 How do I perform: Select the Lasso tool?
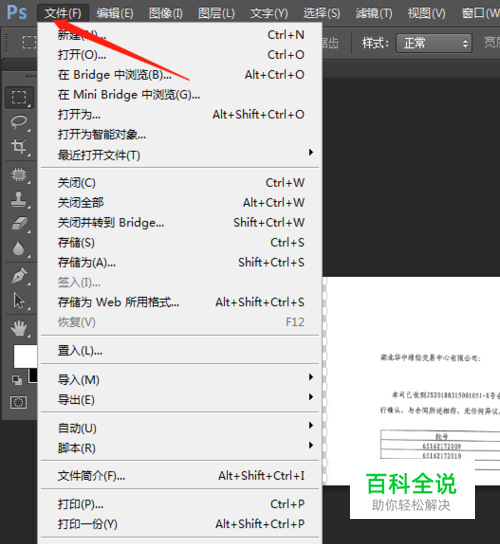[19, 122]
